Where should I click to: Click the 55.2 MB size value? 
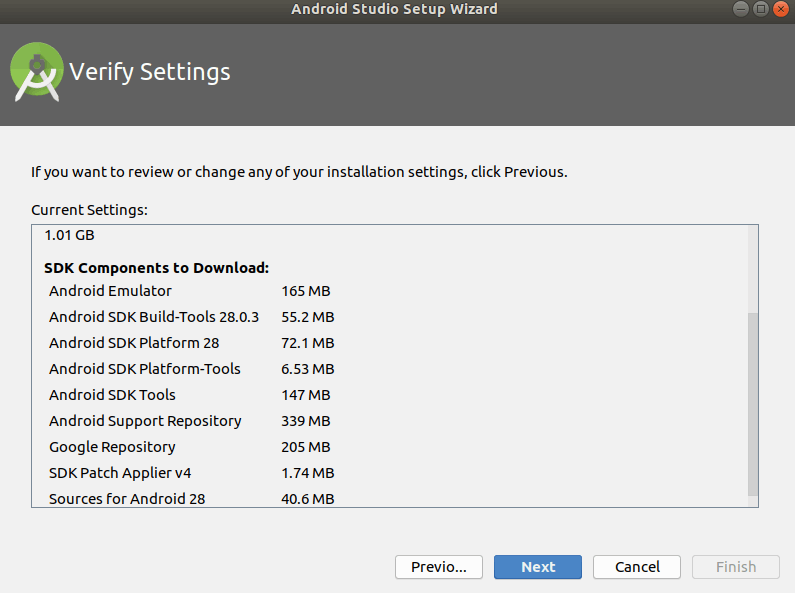click(308, 317)
